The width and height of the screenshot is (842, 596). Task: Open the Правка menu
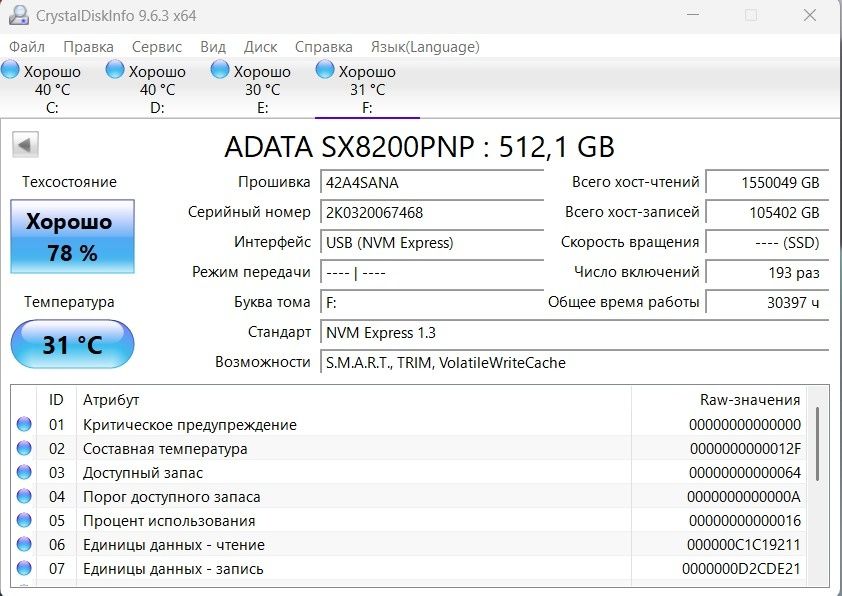(x=89, y=47)
